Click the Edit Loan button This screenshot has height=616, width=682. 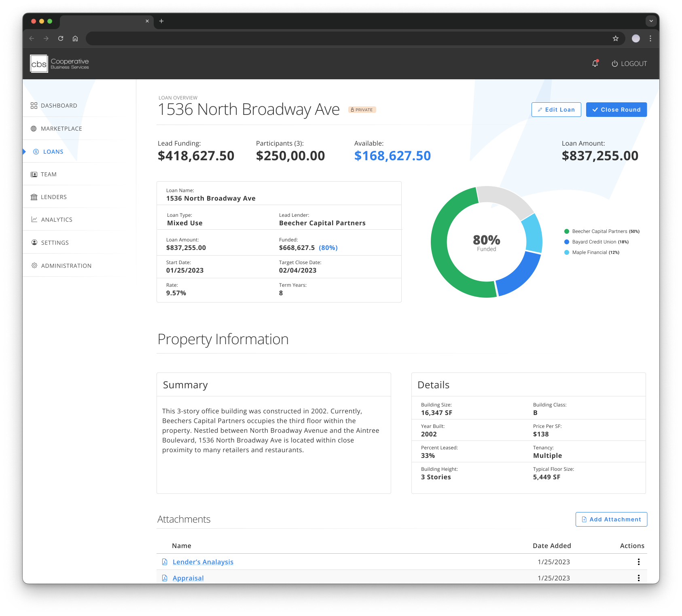[556, 110]
